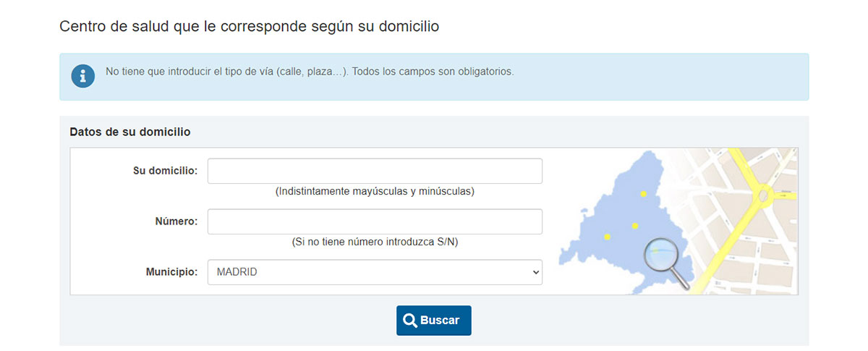Click the blue information icon in the notice
This screenshot has width=868, height=351.
pyautogui.click(x=82, y=75)
